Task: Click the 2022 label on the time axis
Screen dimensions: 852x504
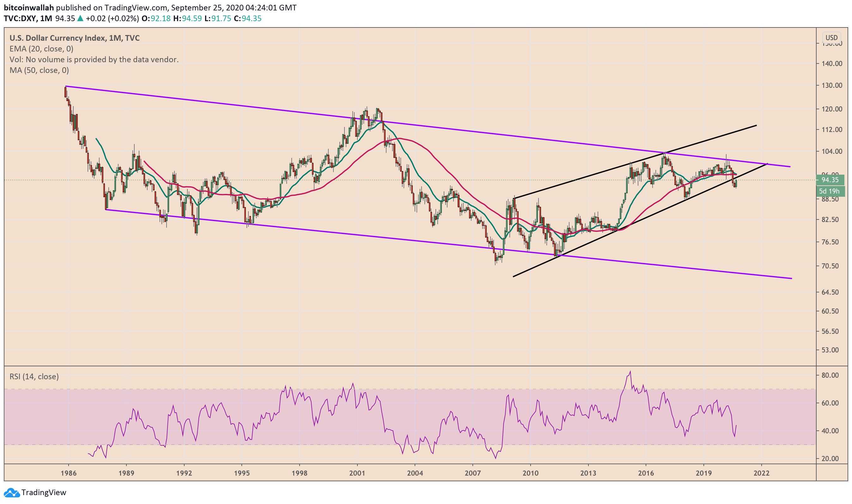Action: pos(761,473)
